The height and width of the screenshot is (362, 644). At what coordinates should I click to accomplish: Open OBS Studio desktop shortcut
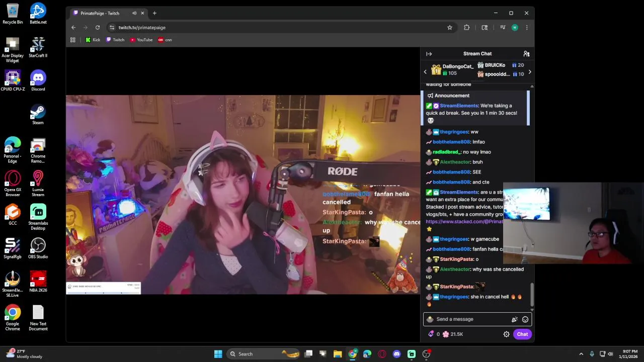click(x=38, y=248)
